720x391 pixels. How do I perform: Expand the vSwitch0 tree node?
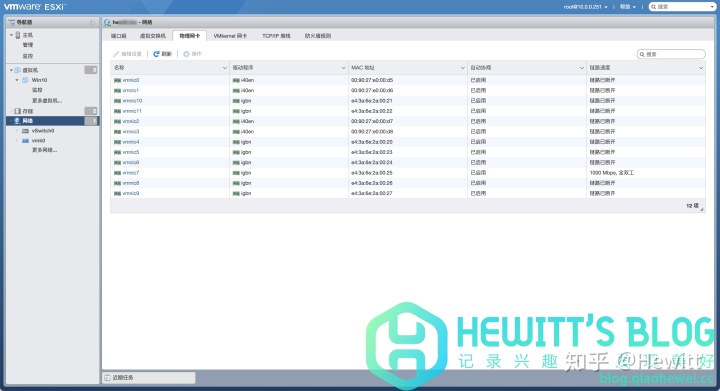(x=17, y=131)
